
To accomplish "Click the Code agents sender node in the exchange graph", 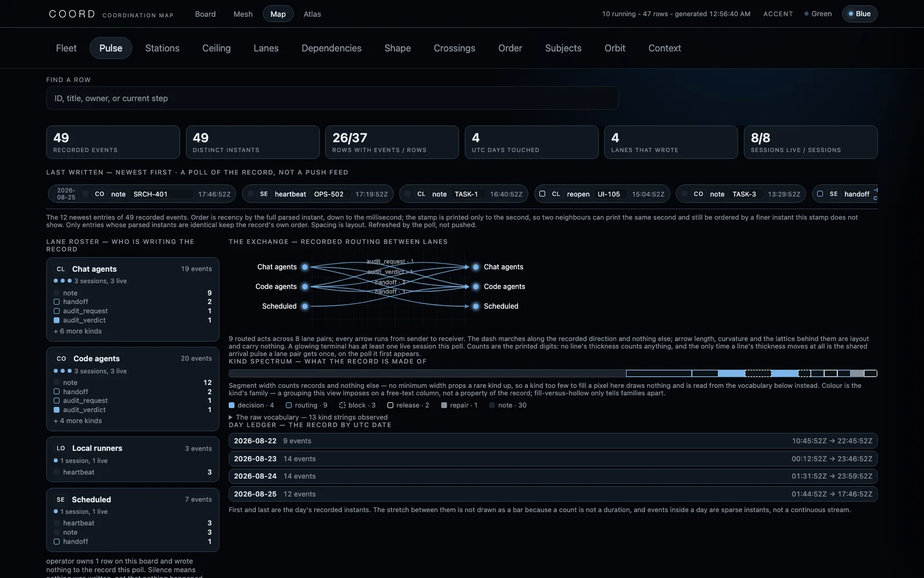I will (x=305, y=287).
